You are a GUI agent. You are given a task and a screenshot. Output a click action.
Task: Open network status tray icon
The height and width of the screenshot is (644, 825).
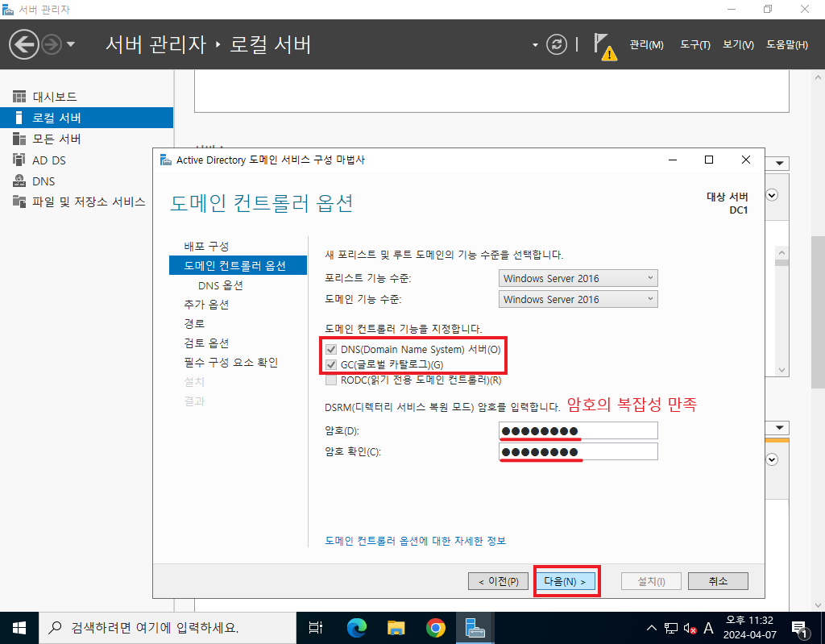[671, 628]
